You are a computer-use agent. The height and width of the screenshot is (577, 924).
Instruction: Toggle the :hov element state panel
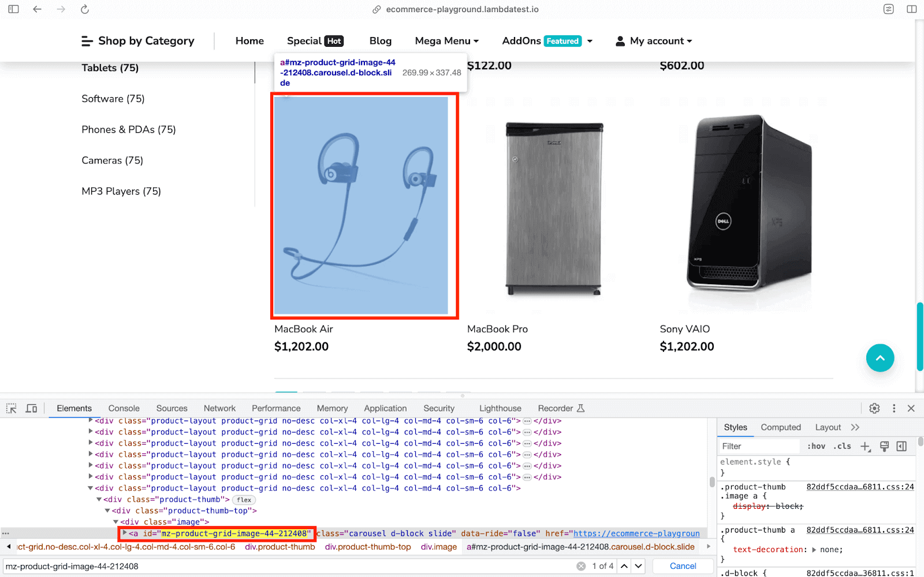816,446
